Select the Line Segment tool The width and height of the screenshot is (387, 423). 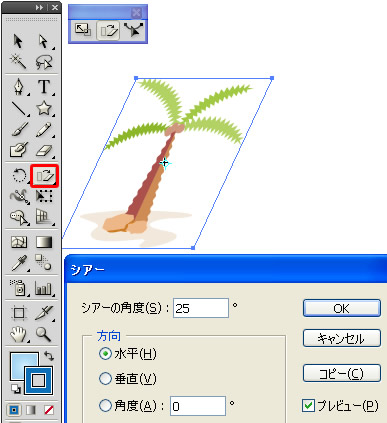coord(19,109)
